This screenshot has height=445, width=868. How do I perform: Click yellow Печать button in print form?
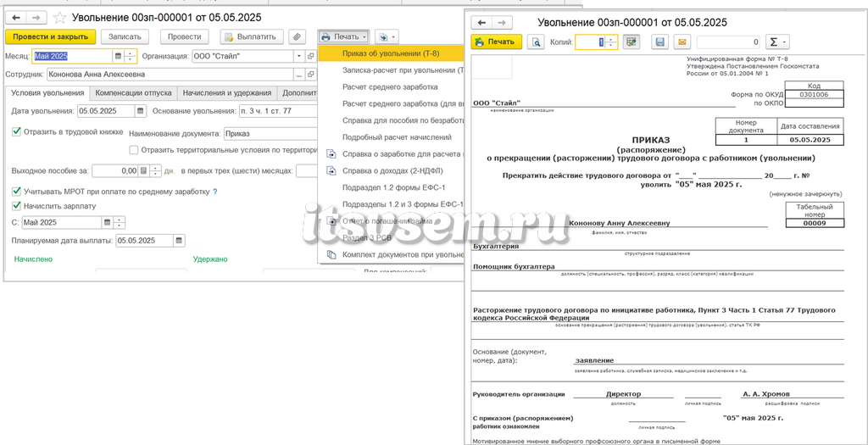tap(497, 42)
